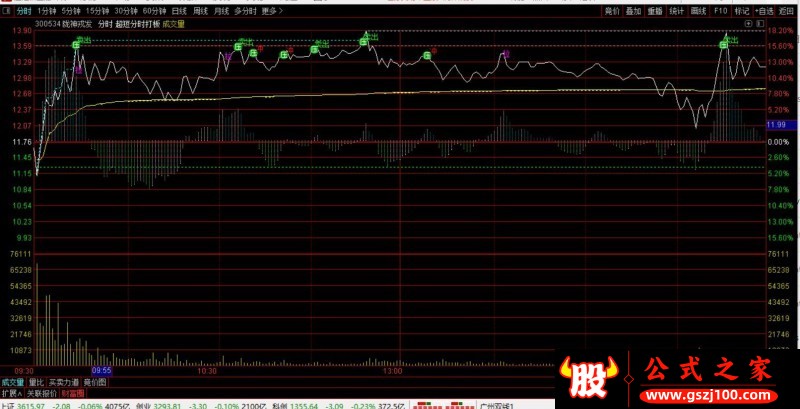Open the 日线 daily chart
The image size is (800, 409).
pyautogui.click(x=178, y=10)
